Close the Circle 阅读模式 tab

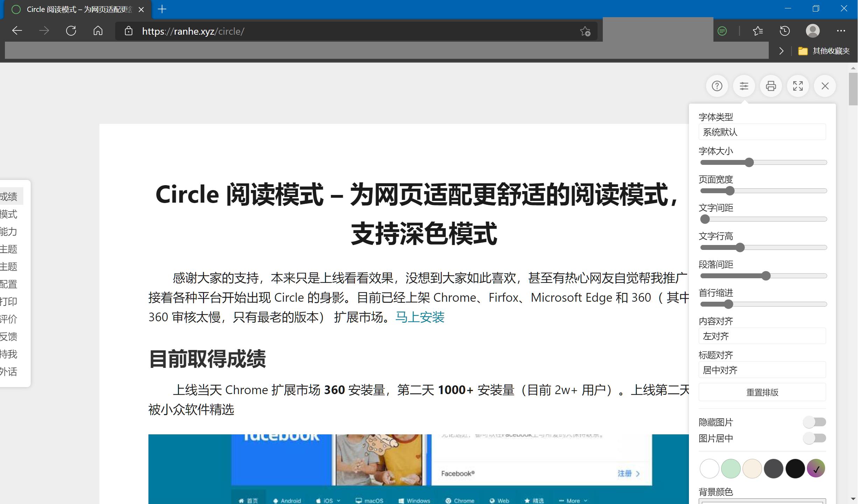141,10
